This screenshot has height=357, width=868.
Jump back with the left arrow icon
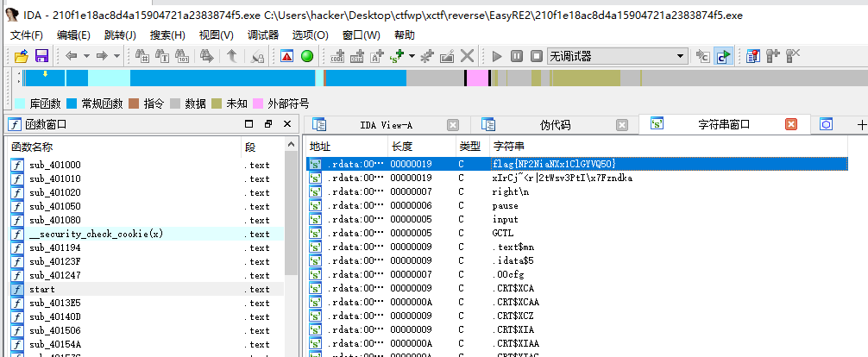72,56
